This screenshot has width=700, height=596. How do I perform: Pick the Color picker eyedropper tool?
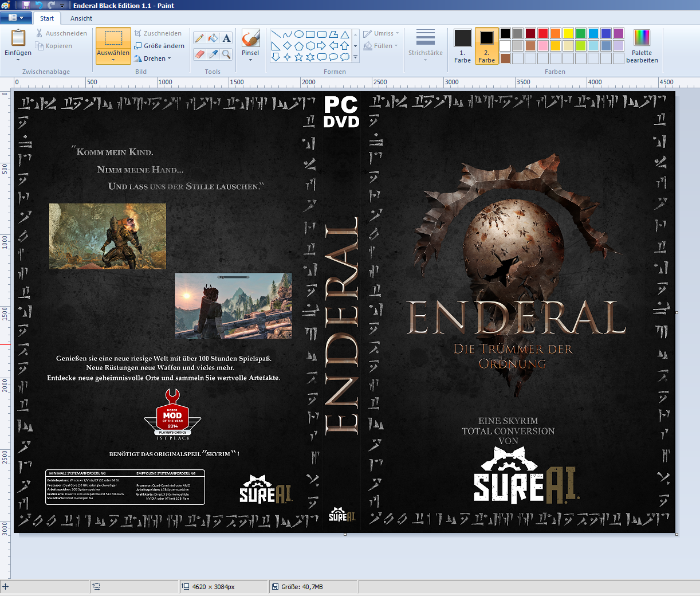213,54
